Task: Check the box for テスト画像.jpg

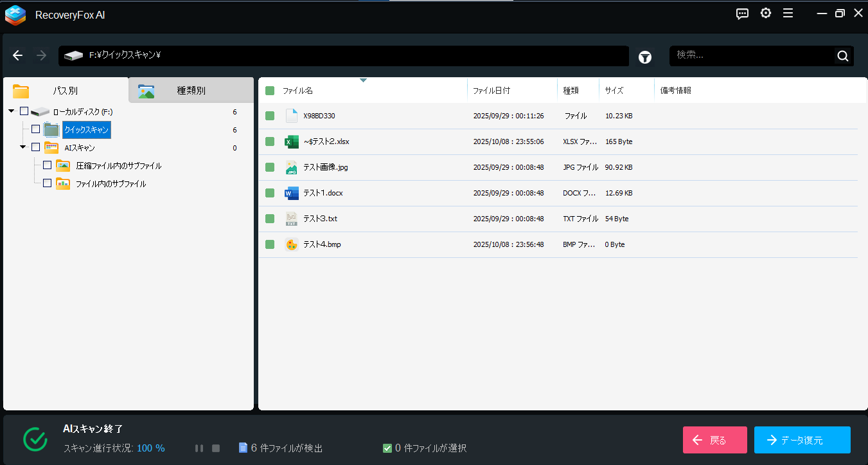Action: [270, 167]
